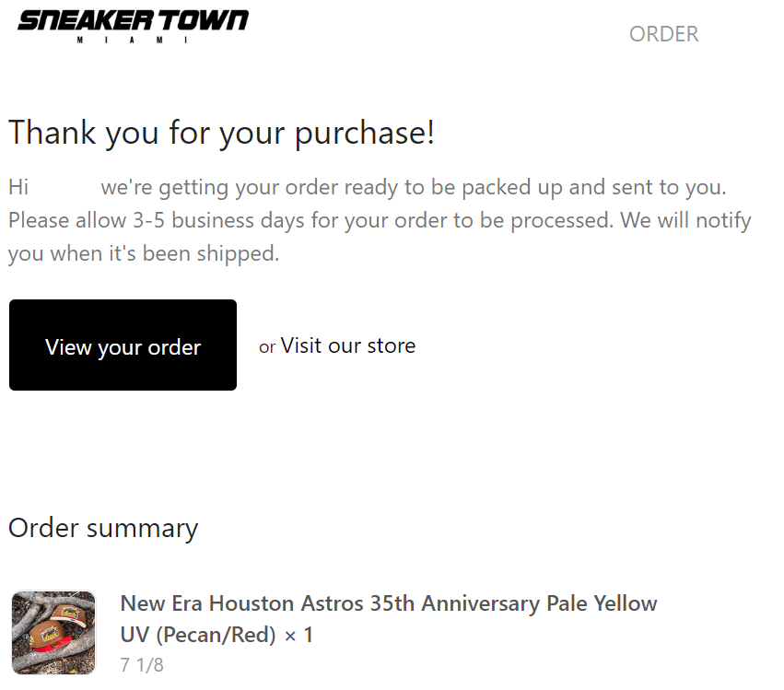
Task: Click the black View your order button
Action: [123, 345]
